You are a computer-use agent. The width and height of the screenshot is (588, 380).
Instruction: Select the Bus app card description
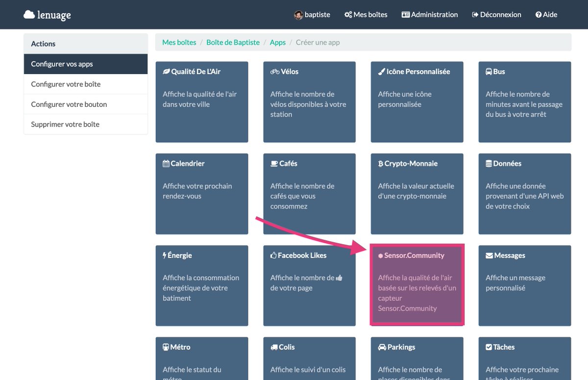pos(524,104)
